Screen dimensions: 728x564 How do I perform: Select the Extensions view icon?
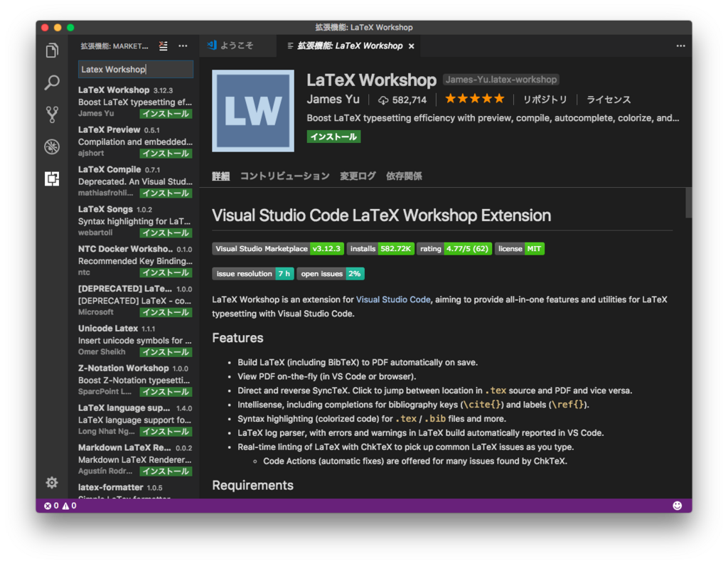coord(52,179)
